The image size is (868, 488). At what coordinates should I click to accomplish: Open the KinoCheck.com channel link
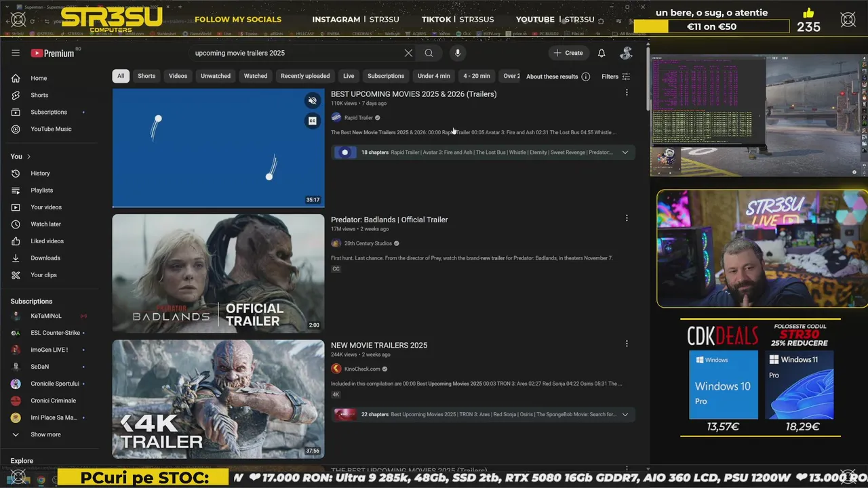click(362, 369)
